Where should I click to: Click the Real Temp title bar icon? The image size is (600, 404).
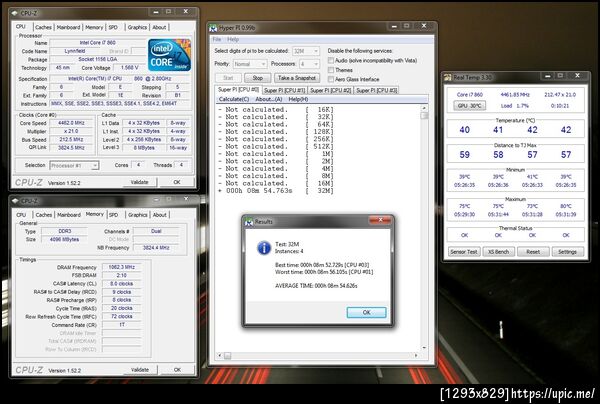[447, 77]
